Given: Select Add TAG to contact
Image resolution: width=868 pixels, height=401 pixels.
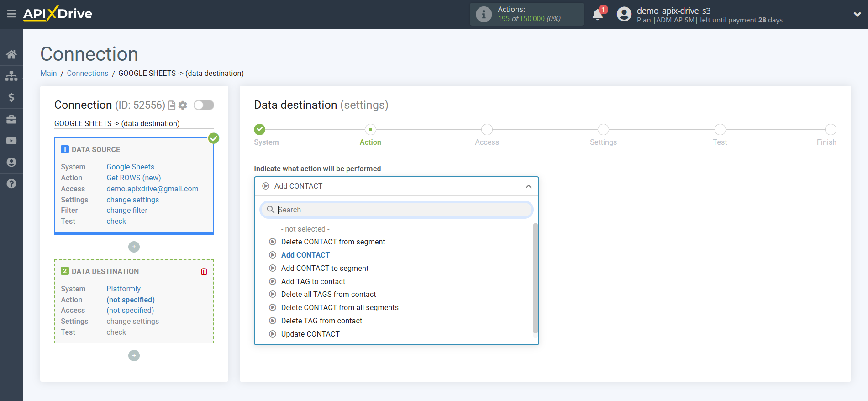Looking at the screenshot, I should (313, 282).
